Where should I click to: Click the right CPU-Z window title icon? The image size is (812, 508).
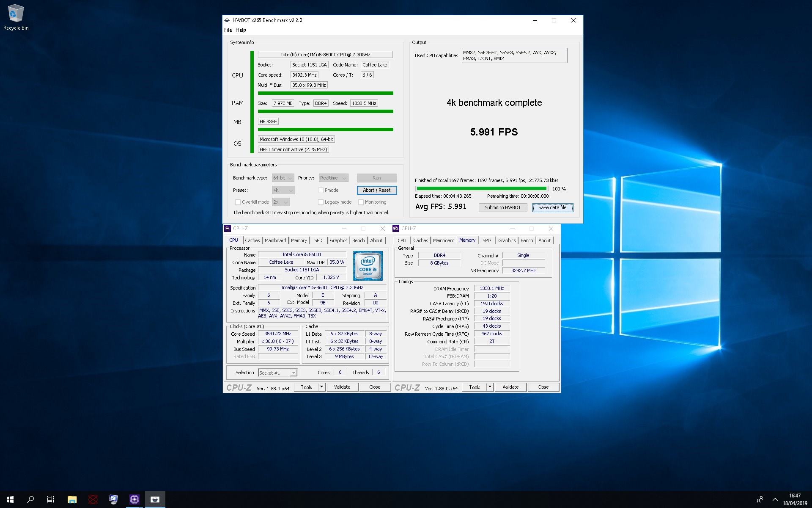396,229
